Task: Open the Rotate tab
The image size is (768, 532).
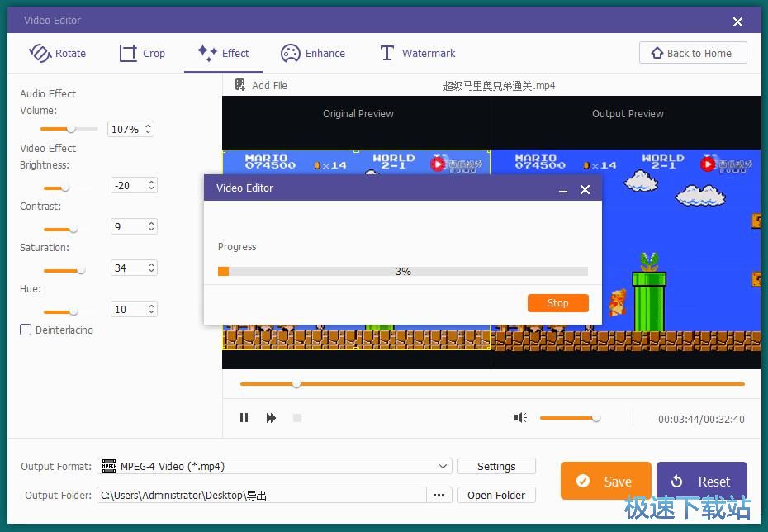Action: [x=57, y=53]
